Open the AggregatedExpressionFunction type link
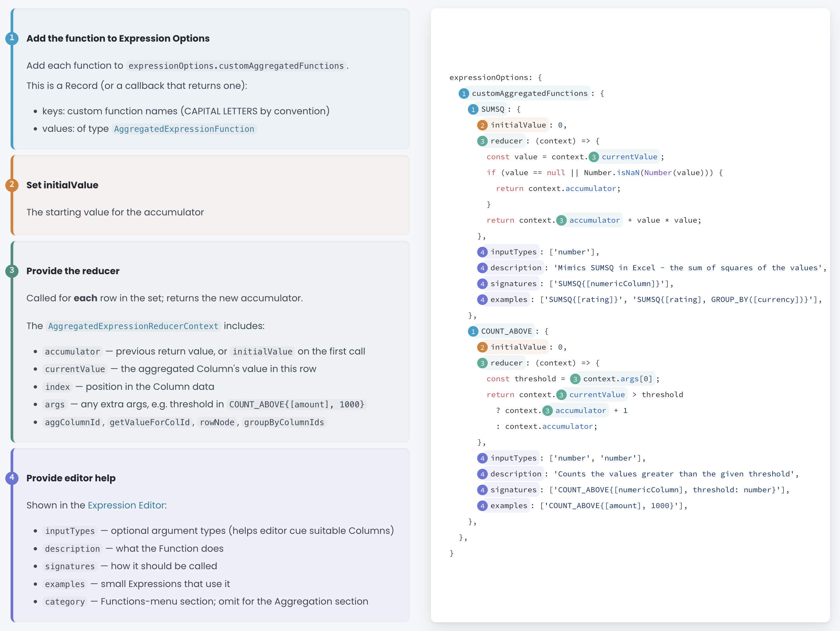 pyautogui.click(x=184, y=129)
